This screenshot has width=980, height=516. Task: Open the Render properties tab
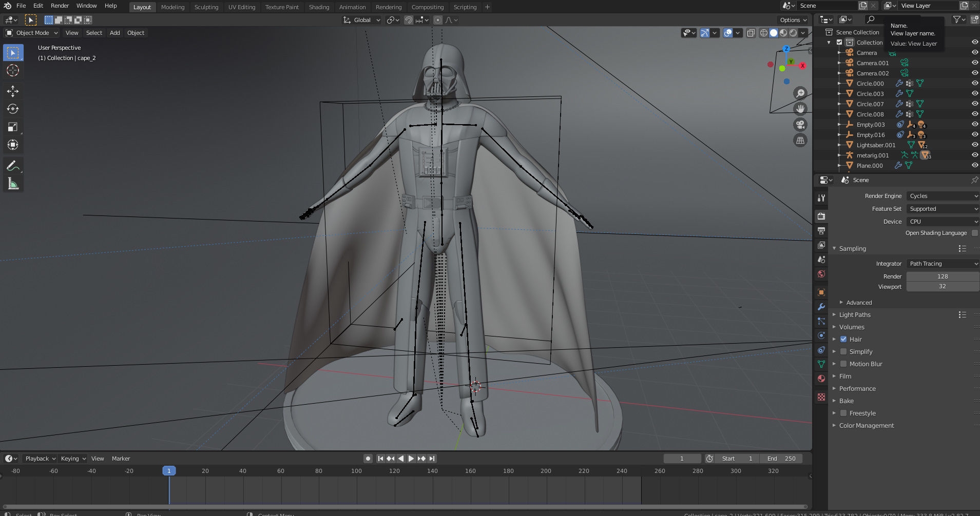click(821, 216)
